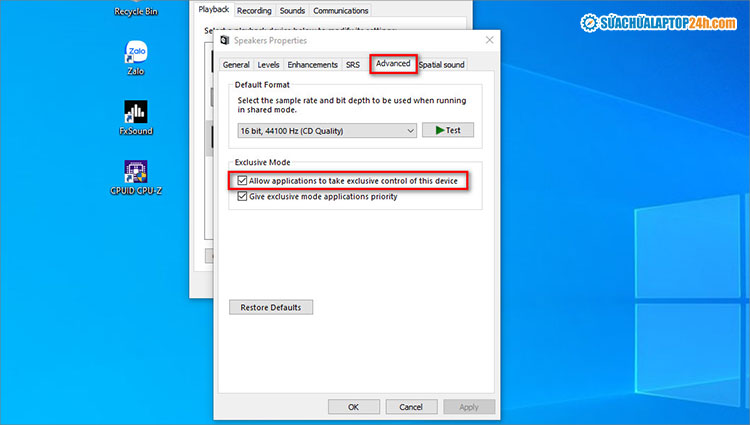Click the Cancel button
750x425 pixels.
point(411,407)
